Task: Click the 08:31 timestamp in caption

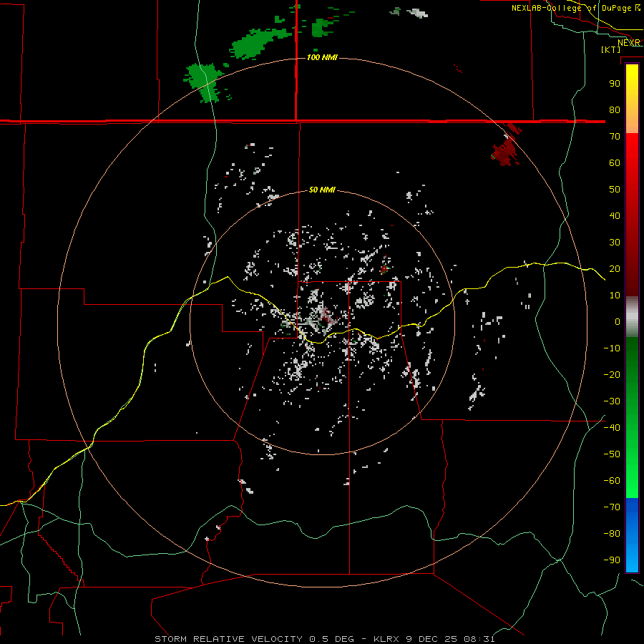Action: click(x=479, y=639)
